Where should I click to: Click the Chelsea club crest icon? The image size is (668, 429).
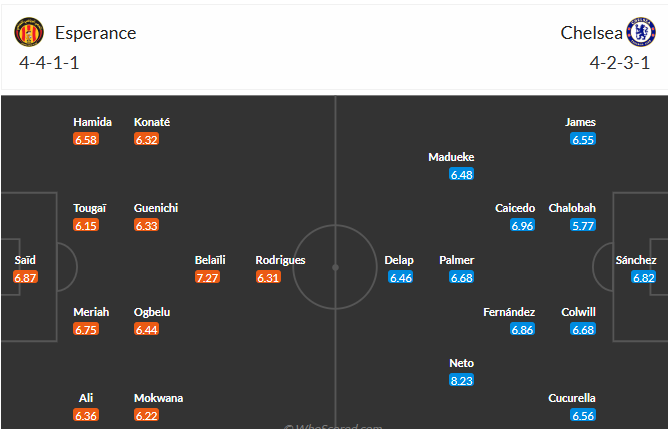tap(641, 32)
